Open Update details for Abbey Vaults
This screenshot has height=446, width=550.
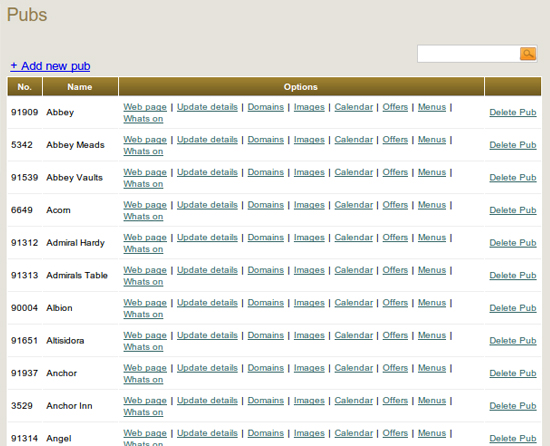click(x=207, y=172)
